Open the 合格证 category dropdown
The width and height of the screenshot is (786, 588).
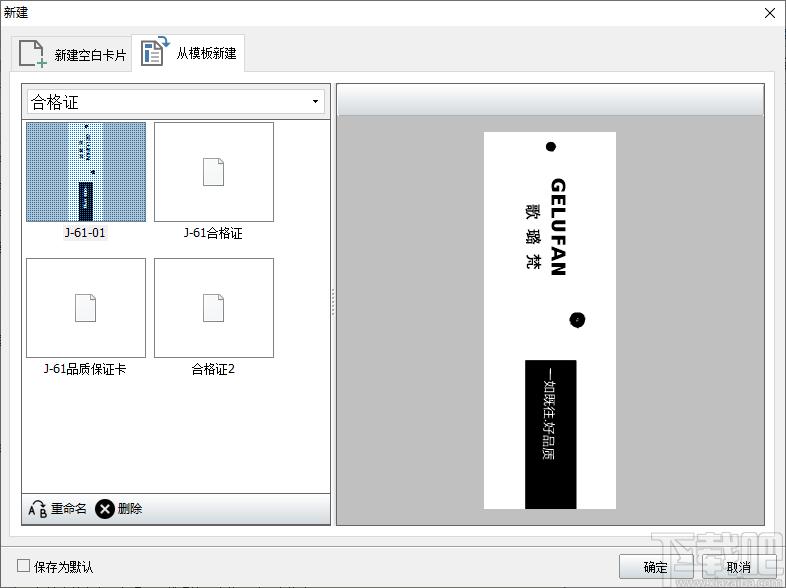175,102
